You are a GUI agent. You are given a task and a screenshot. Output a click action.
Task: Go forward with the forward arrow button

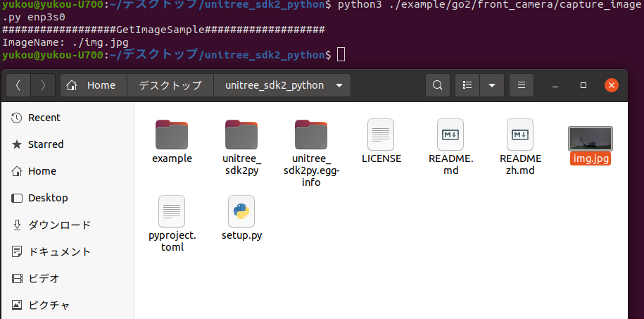43,85
